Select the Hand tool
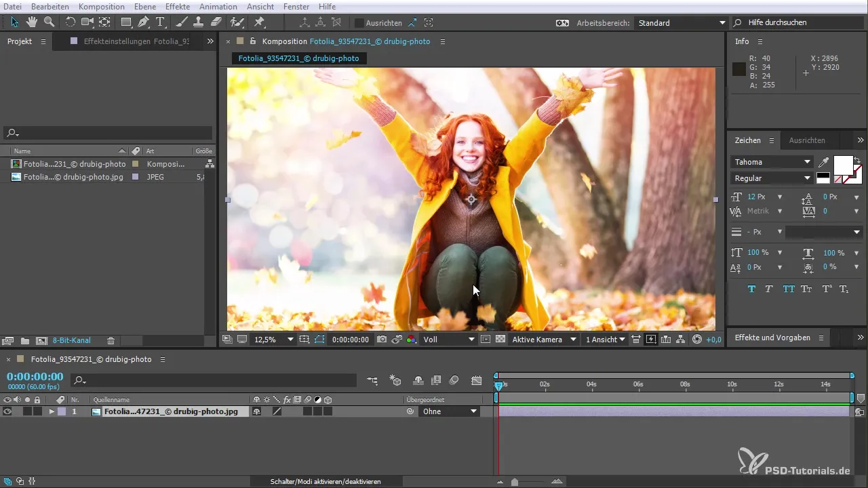This screenshot has height=488, width=868. (32, 22)
